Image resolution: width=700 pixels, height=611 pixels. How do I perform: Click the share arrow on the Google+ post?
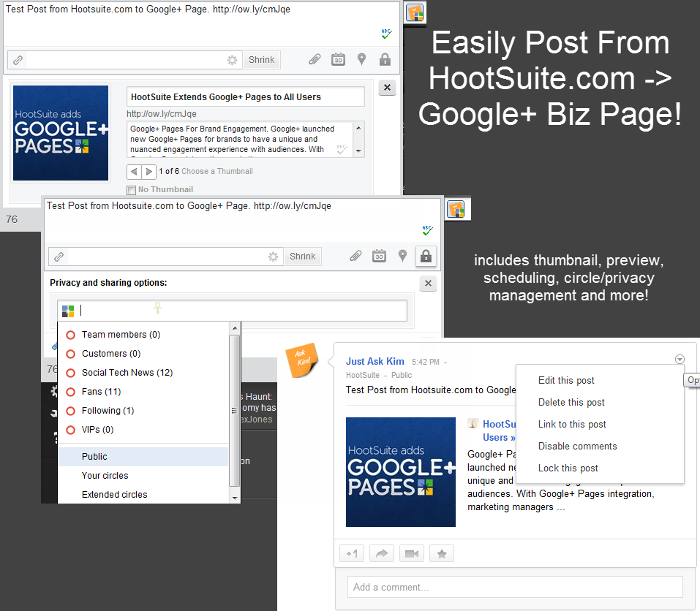pos(382,553)
